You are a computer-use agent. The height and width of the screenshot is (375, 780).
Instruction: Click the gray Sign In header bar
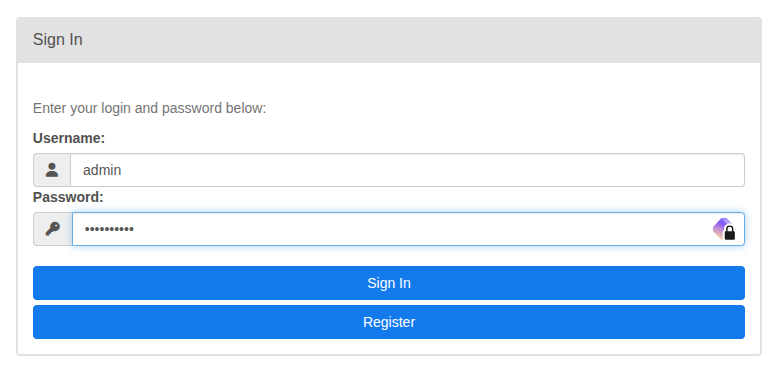point(389,40)
